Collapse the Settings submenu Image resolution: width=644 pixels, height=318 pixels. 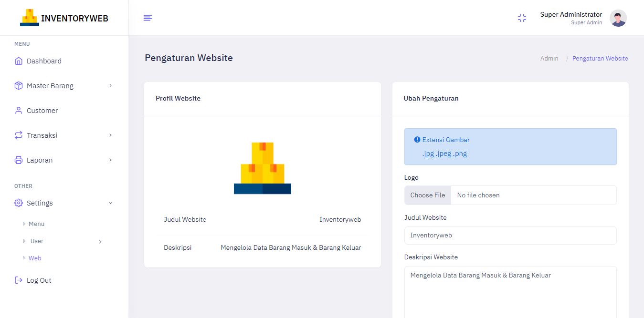(x=110, y=203)
